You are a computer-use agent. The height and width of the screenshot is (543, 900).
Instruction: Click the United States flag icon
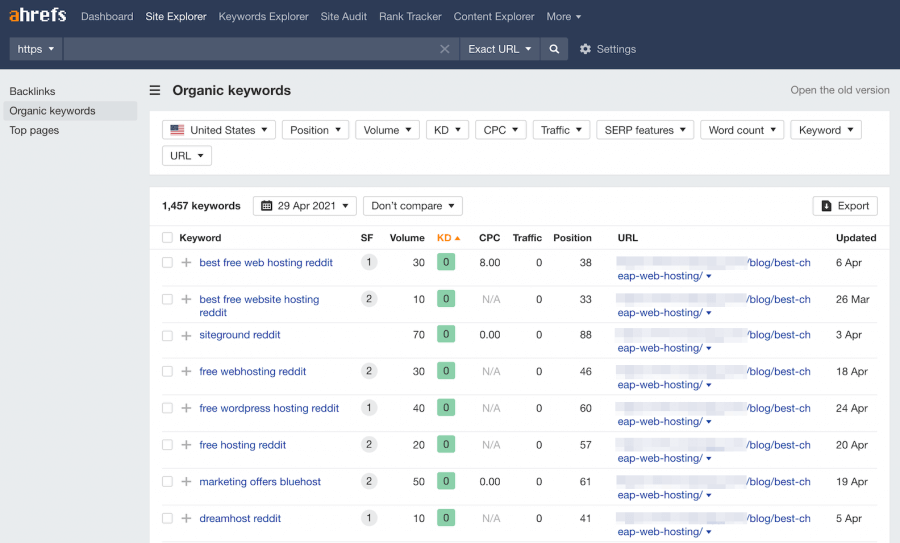tap(177, 130)
